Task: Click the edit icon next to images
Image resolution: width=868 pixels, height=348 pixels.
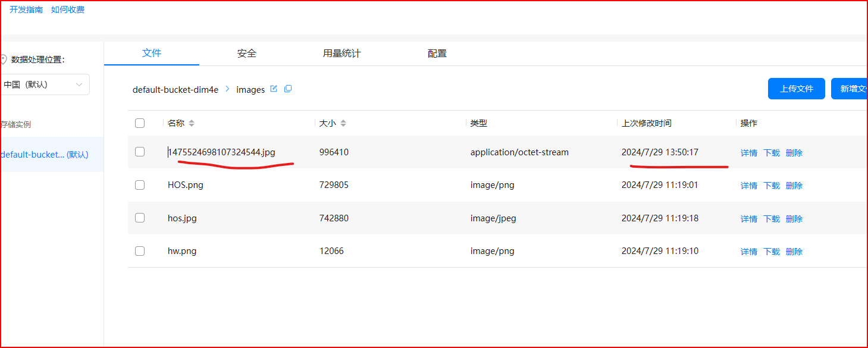Action: click(274, 89)
